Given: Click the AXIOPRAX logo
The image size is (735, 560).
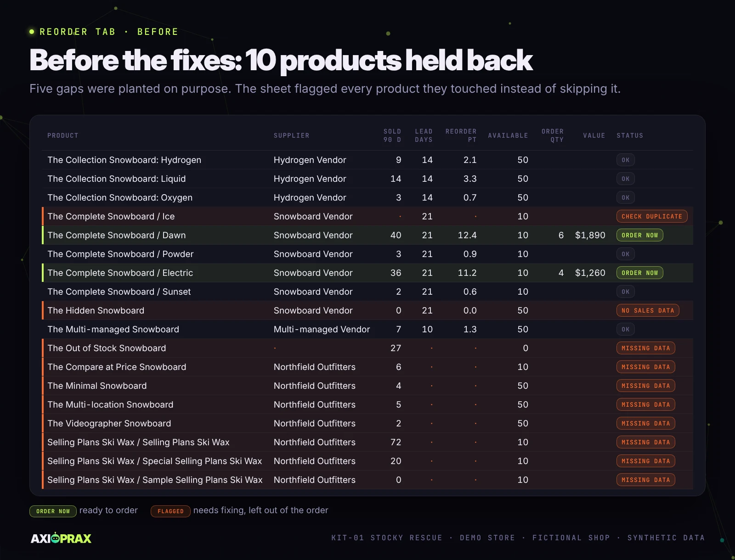Looking at the screenshot, I should 61,538.
